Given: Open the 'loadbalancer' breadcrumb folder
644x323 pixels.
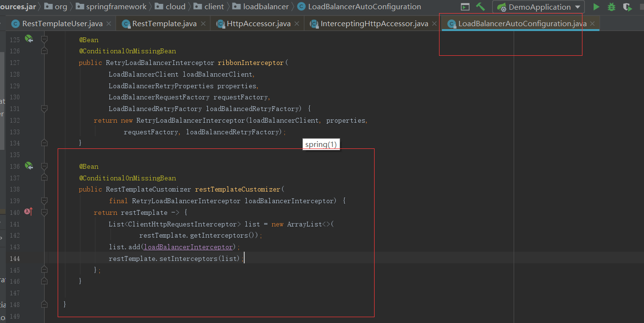Looking at the screenshot, I should 260,7.
